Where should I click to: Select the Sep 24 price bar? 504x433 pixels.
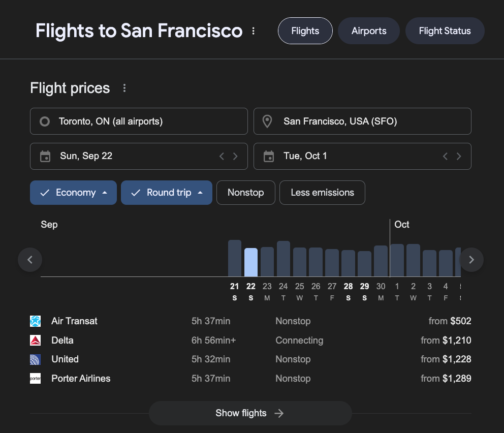pos(283,259)
